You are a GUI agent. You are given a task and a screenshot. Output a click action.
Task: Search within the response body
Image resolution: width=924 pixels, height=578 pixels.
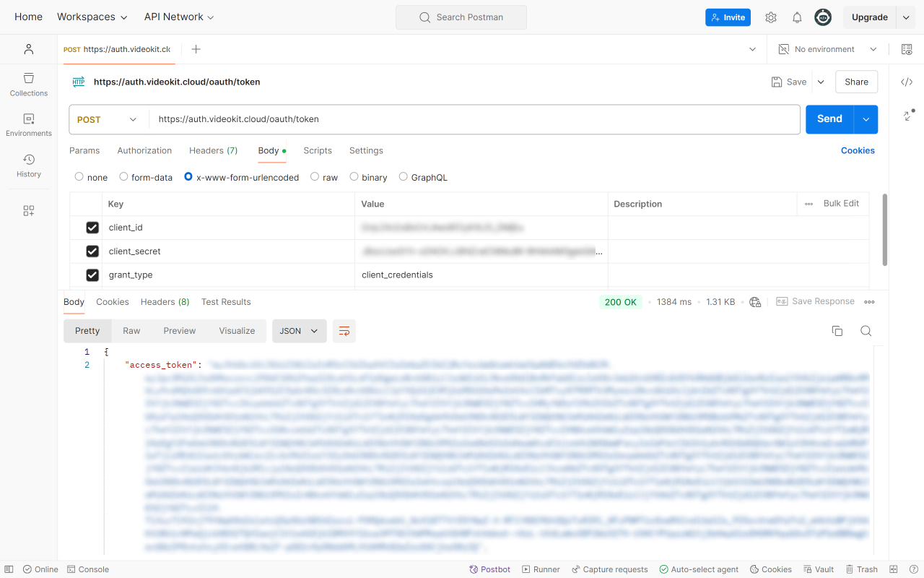click(x=866, y=331)
